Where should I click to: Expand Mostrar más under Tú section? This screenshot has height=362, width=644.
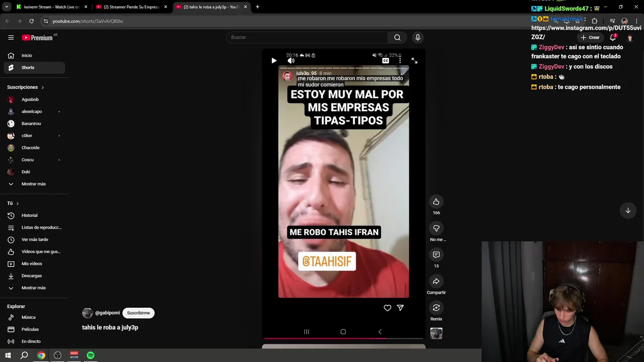34,288
